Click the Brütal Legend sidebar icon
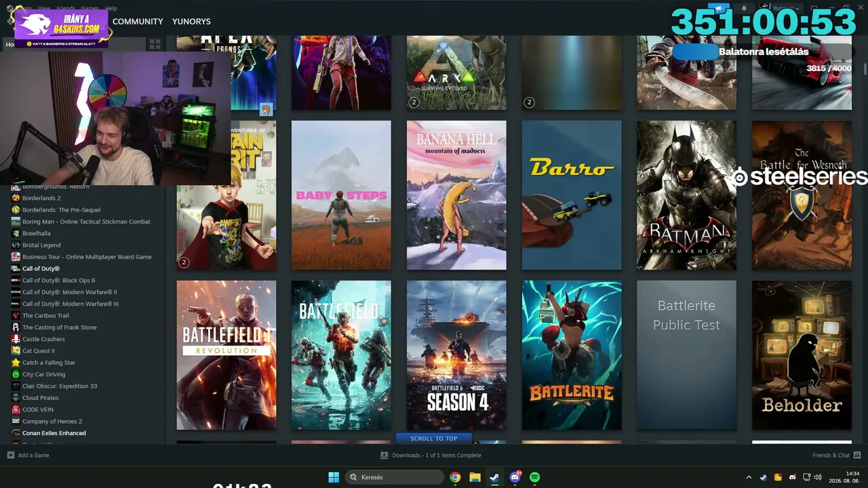 pyautogui.click(x=16, y=245)
